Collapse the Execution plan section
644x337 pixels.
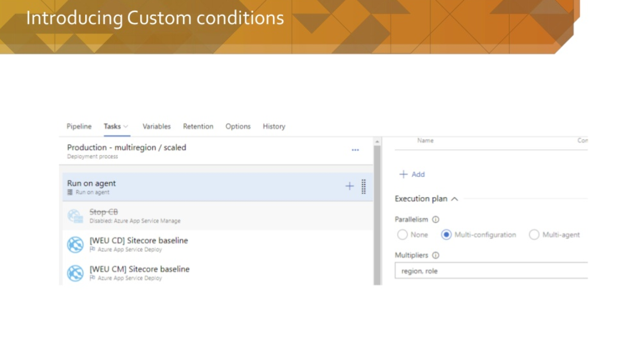point(454,199)
